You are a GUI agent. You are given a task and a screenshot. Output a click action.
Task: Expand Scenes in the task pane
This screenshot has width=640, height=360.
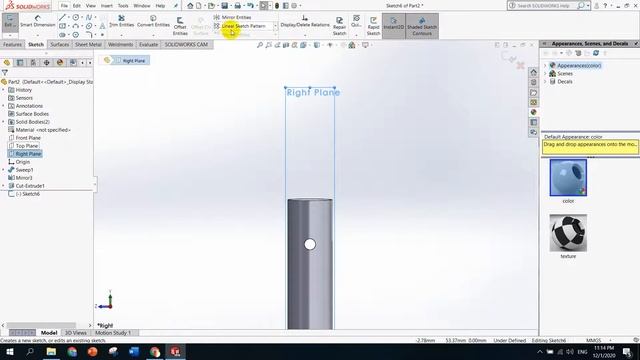pyautogui.click(x=545, y=73)
